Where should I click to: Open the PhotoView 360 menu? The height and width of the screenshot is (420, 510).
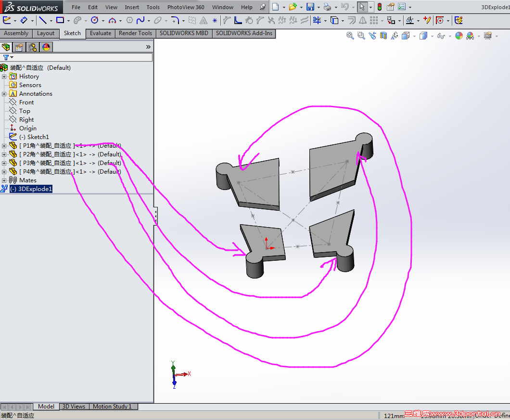click(x=186, y=7)
